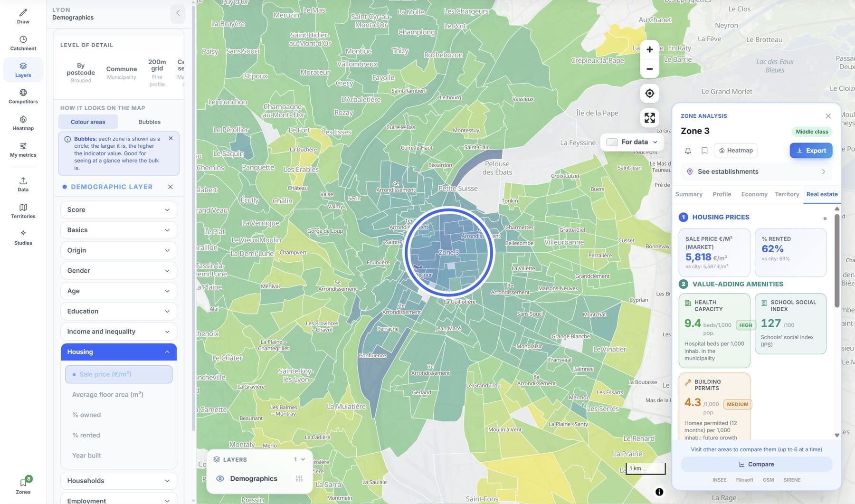Zoom in on the map
Image resolution: width=855 pixels, height=504 pixels.
click(649, 49)
